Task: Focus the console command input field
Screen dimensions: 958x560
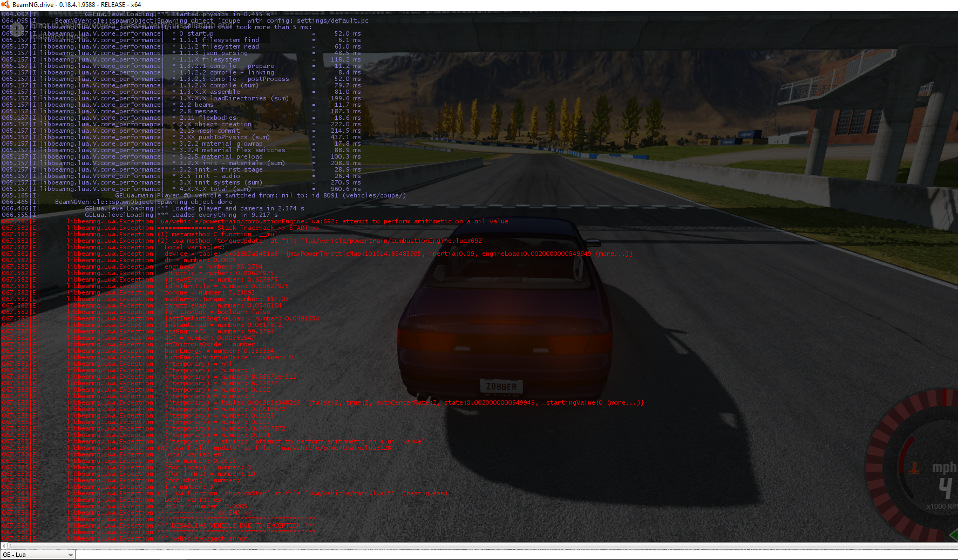Action: [x=517, y=555]
